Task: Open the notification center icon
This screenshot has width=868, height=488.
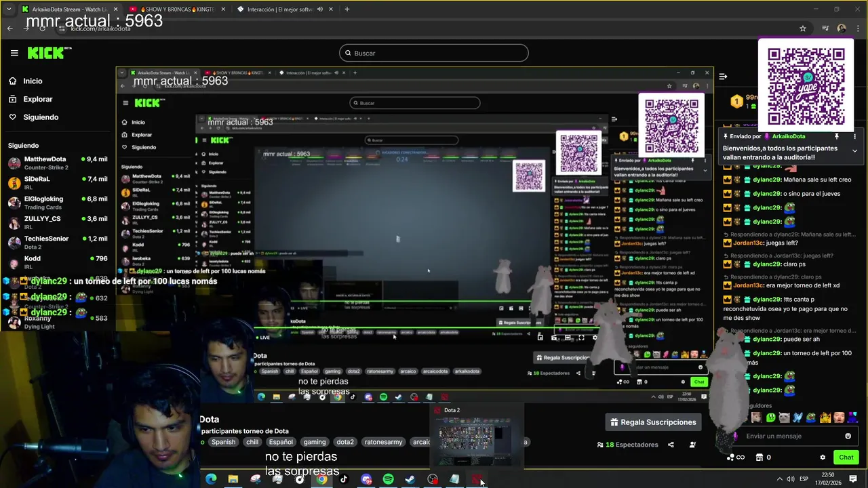Action: (853, 479)
